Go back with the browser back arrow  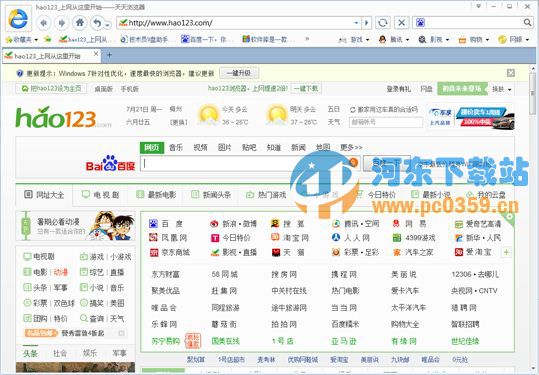point(43,23)
